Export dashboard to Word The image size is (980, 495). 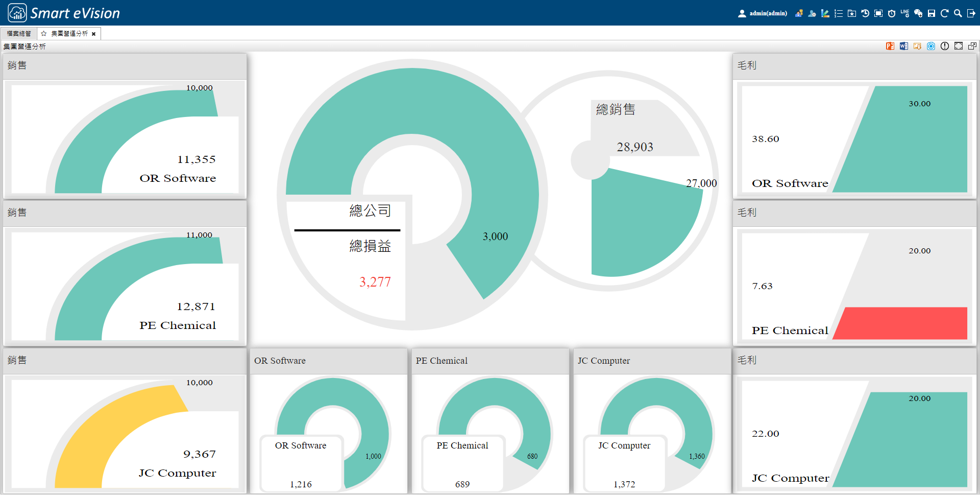(904, 46)
